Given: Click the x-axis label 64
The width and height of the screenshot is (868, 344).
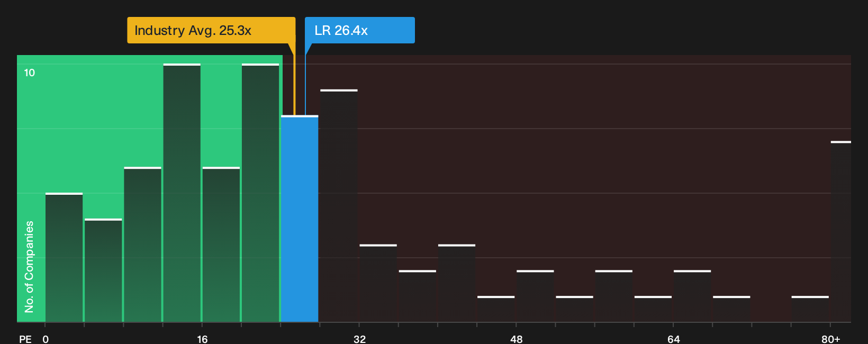Looking at the screenshot, I should tap(673, 339).
